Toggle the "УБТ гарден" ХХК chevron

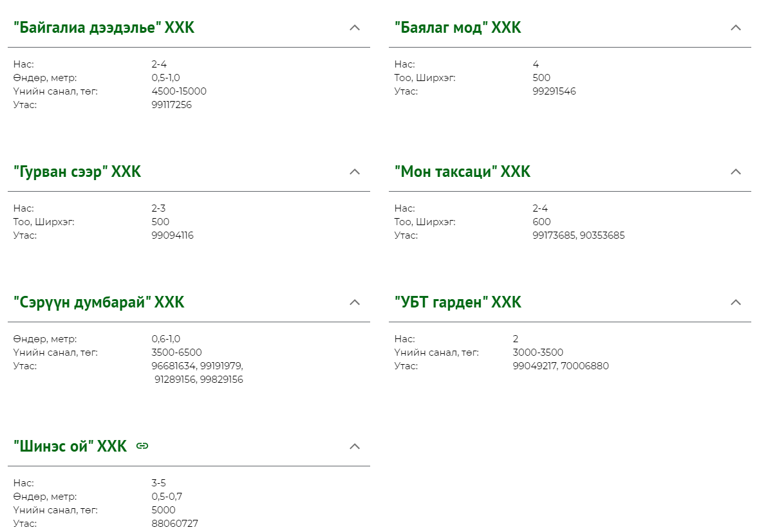coord(736,302)
